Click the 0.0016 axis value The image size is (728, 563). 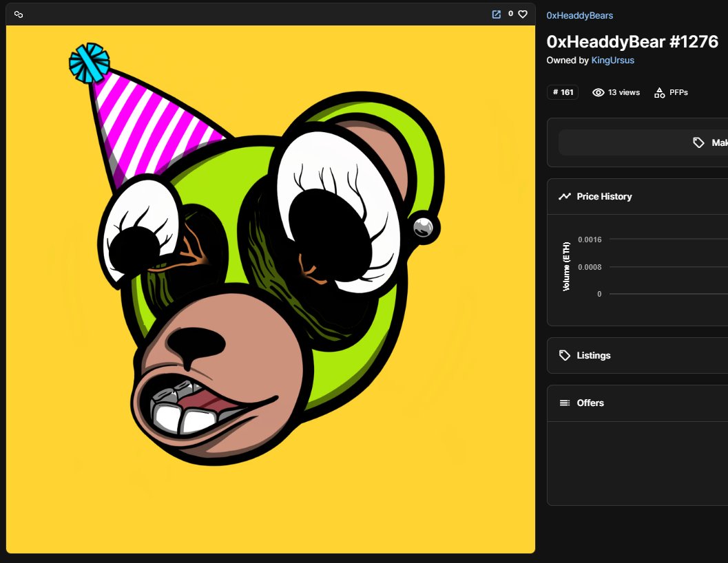(x=590, y=240)
